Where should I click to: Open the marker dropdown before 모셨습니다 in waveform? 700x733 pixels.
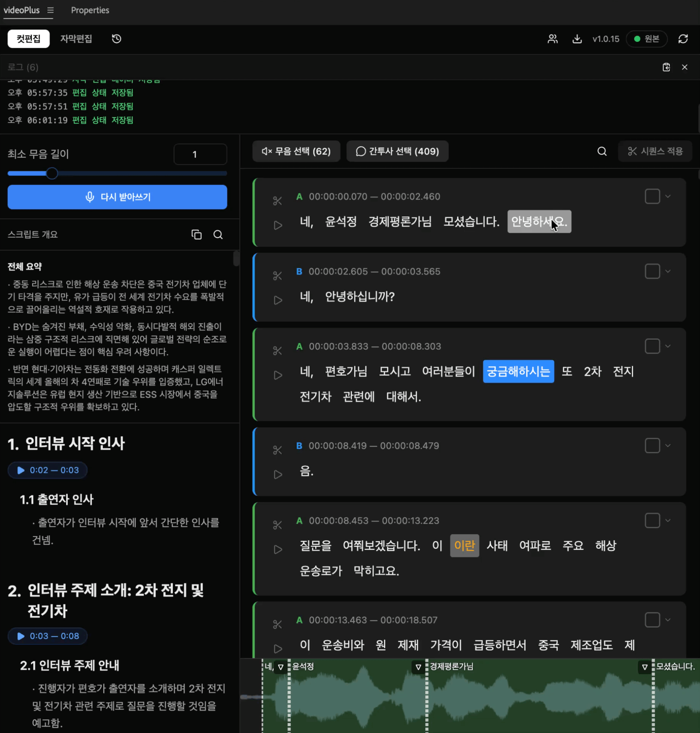(x=645, y=667)
